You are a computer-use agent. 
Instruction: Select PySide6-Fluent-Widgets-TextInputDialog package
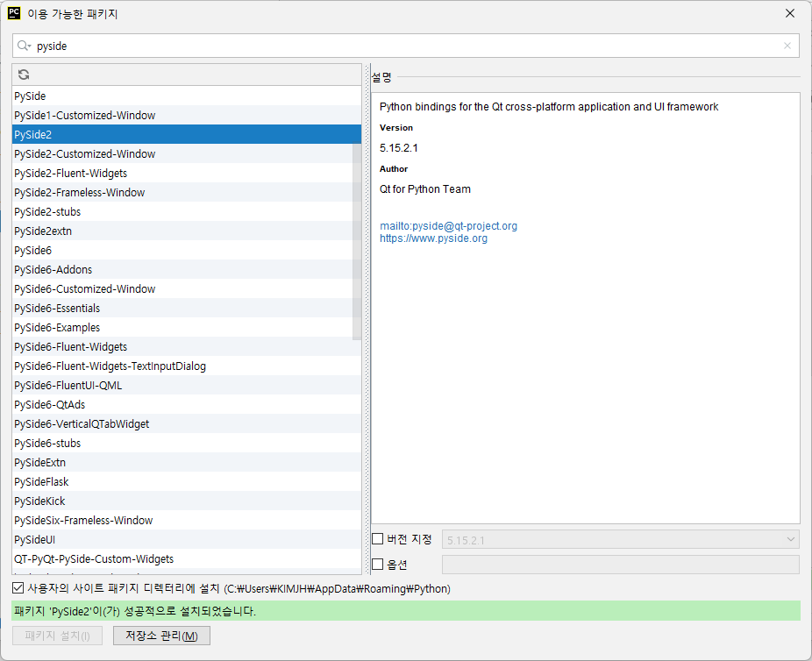187,366
